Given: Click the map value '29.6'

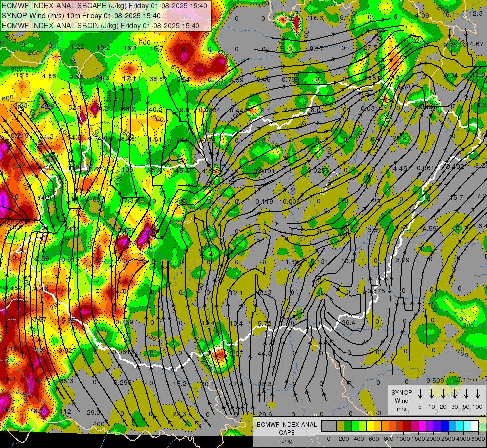Looking at the screenshot, I should tap(265, 414).
